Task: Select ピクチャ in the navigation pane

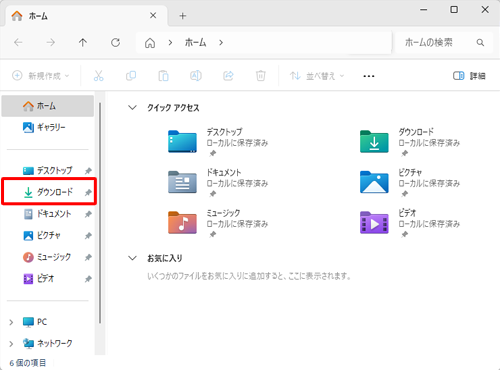Action: pos(48,235)
